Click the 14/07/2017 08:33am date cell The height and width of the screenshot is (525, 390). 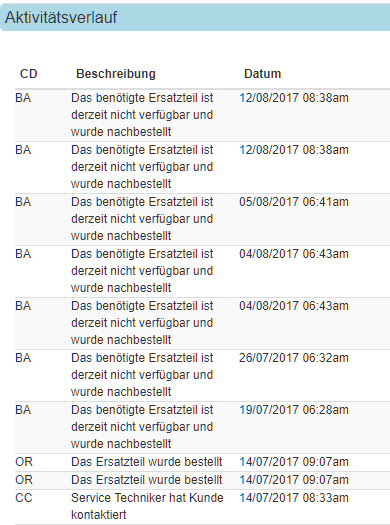pyautogui.click(x=294, y=498)
